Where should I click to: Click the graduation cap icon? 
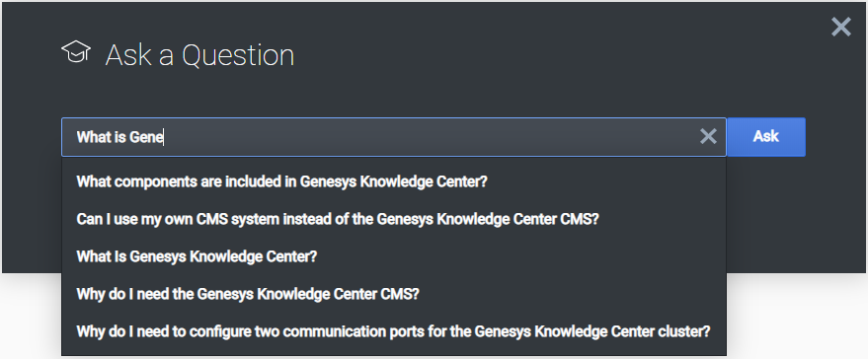click(x=76, y=51)
